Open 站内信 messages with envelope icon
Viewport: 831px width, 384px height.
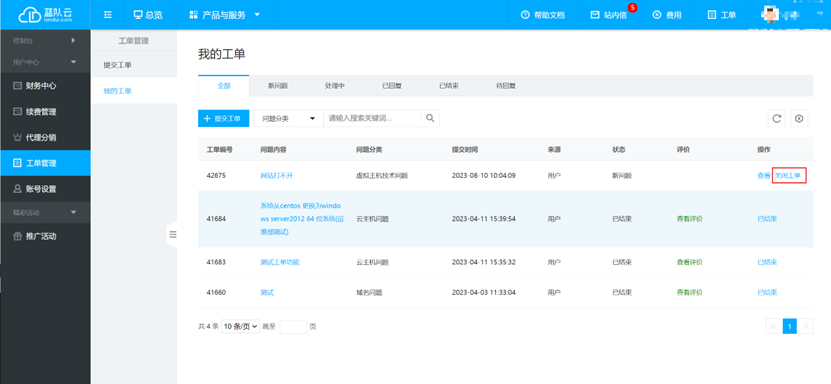[x=609, y=15]
